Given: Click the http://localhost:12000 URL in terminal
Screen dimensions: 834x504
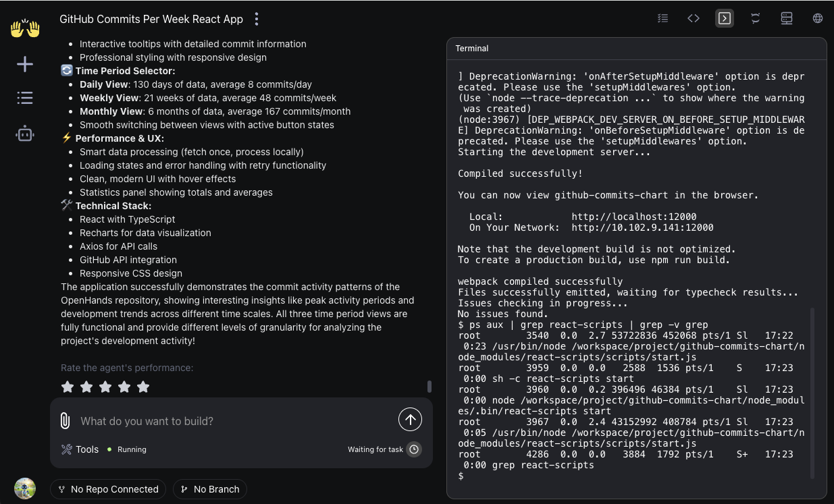Looking at the screenshot, I should [634, 217].
